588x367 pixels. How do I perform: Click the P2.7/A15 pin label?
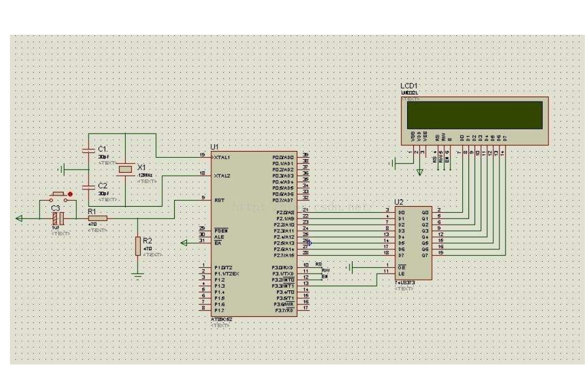pos(284,256)
